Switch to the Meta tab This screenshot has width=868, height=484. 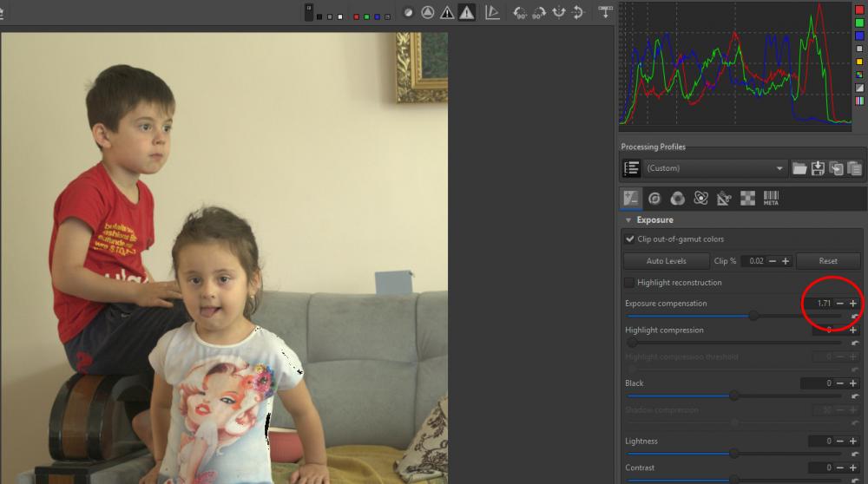(x=771, y=198)
